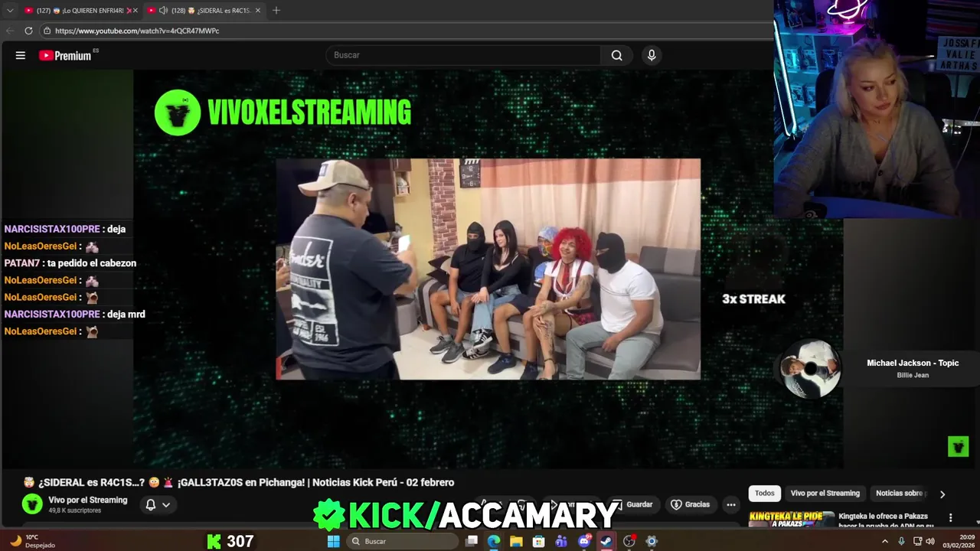Click the Guardar button

pos(632,504)
